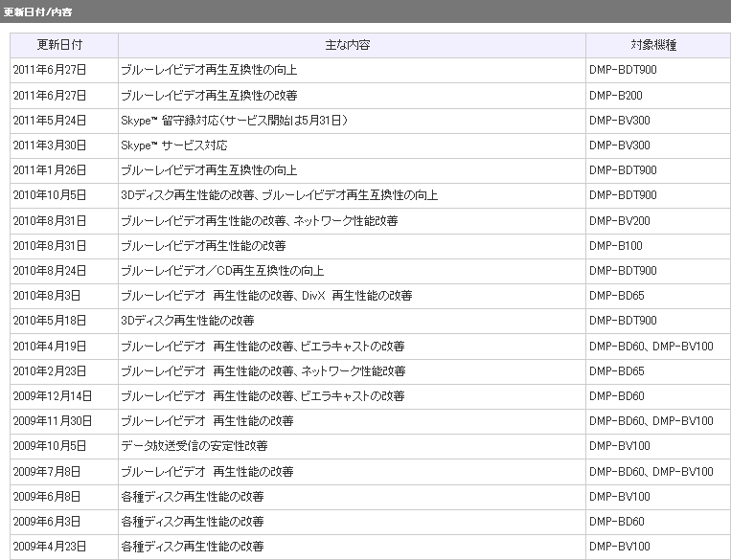Viewport: 731px width, 560px height.
Task: Click the 主な内容 column header
Action: pyautogui.click(x=352, y=45)
